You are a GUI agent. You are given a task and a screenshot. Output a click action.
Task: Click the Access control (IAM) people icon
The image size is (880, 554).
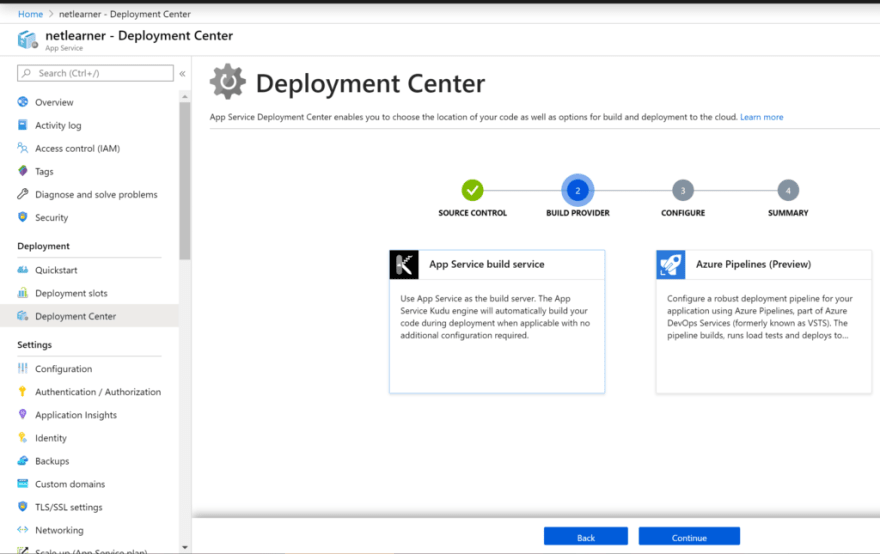coord(22,148)
